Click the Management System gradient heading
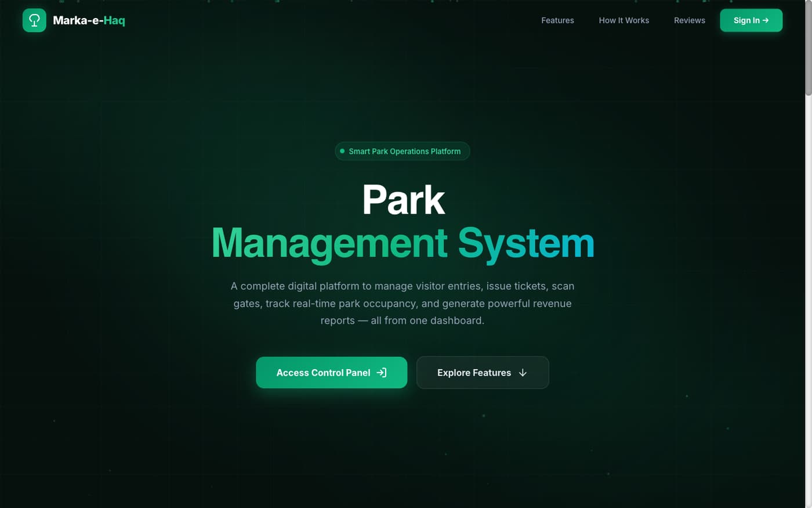The image size is (812, 508). coord(403,243)
